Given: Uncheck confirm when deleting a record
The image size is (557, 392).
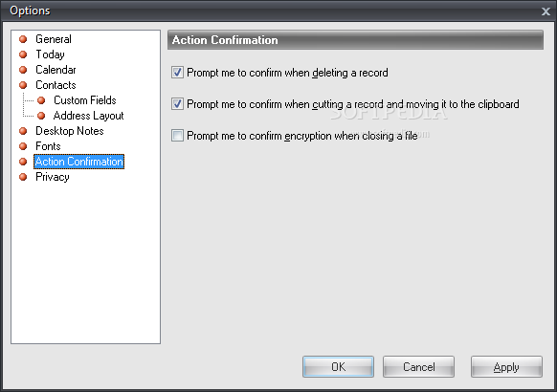Looking at the screenshot, I should [x=177, y=73].
